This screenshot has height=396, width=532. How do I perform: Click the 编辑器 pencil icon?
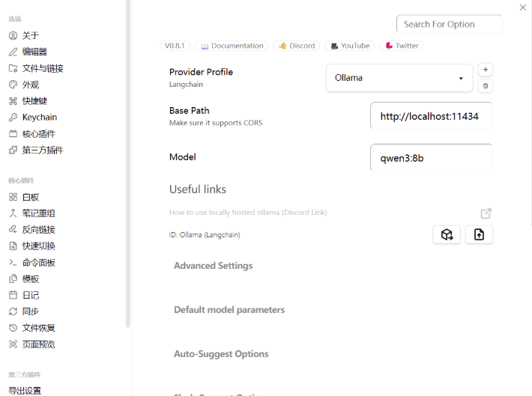click(13, 52)
